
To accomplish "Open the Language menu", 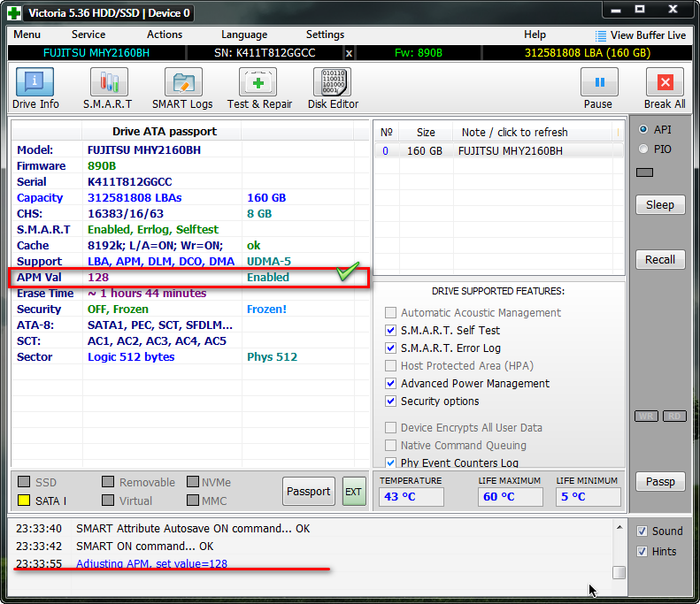I will click(x=244, y=34).
